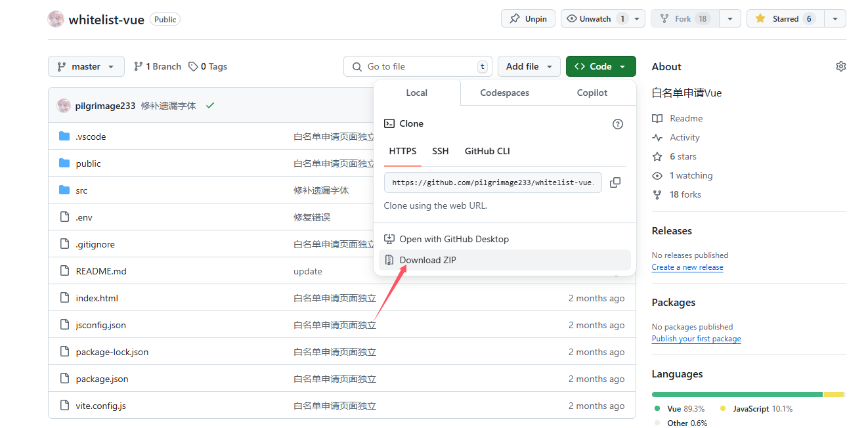Click '2 months ago' on the index.html row
This screenshot has width=868, height=428.
[597, 298]
